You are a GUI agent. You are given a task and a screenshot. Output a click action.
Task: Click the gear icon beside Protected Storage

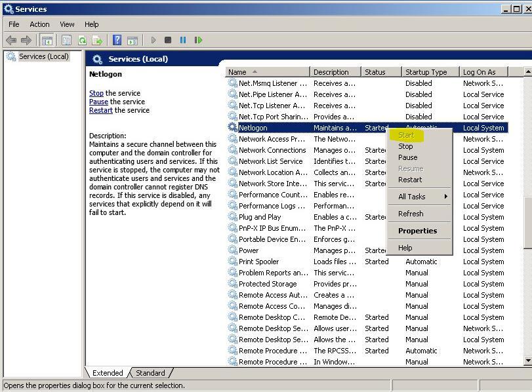tap(232, 283)
